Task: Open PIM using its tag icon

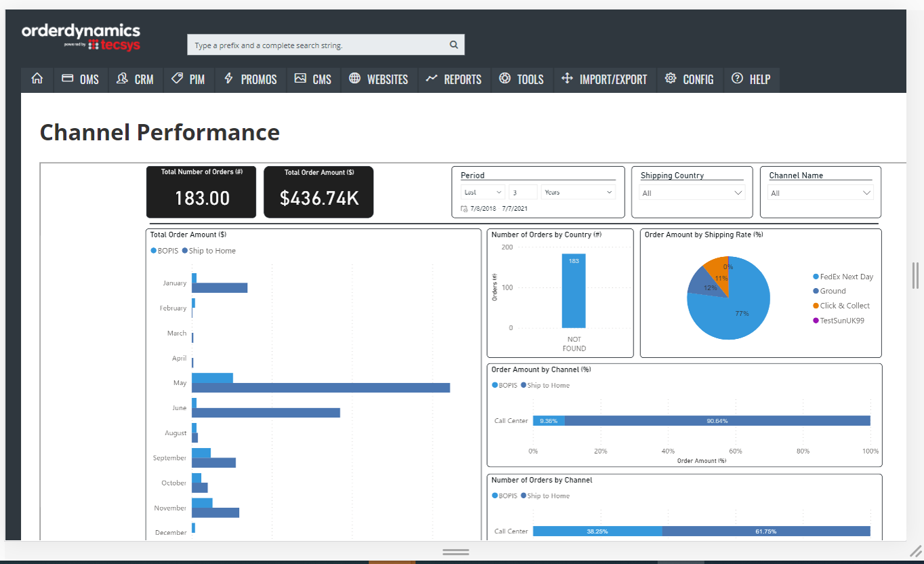Action: point(176,79)
